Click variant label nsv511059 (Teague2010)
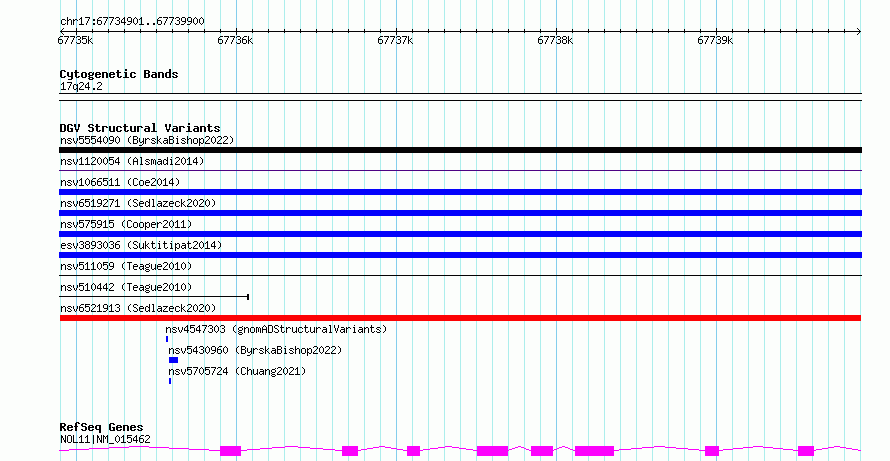Image resolution: width=890 pixels, height=461 pixels. coord(126,266)
